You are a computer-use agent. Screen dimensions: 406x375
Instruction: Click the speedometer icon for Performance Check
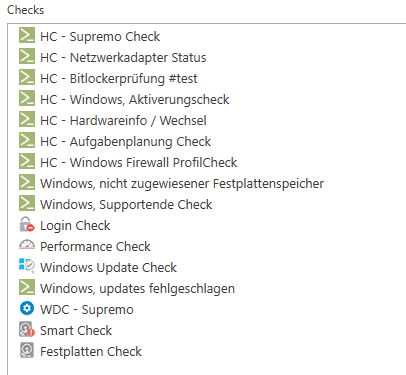(27, 246)
